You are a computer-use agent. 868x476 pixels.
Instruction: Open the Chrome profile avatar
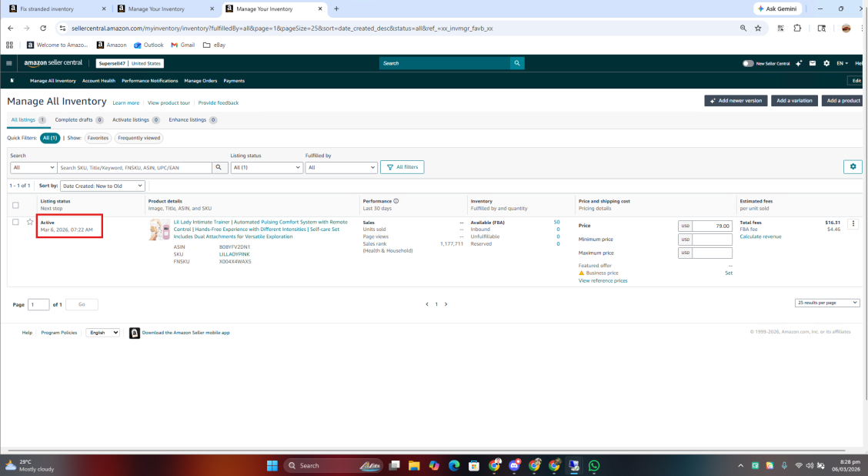[x=846, y=28]
